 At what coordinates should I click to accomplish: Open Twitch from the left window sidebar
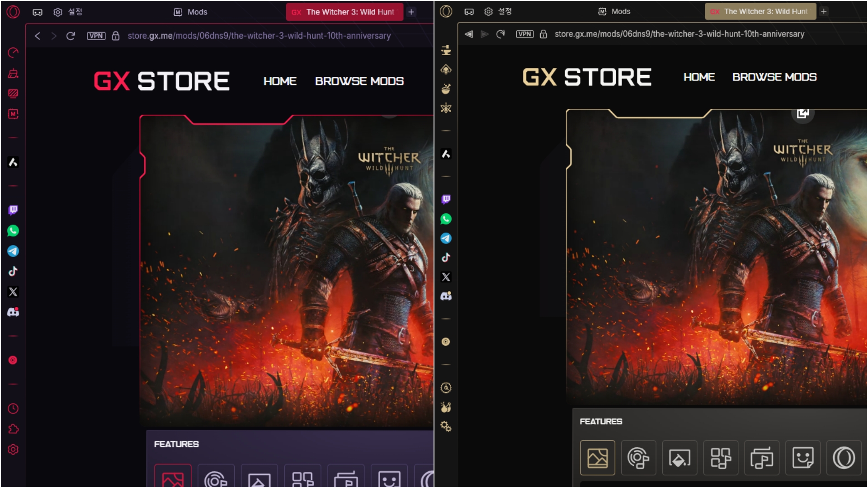(x=13, y=210)
